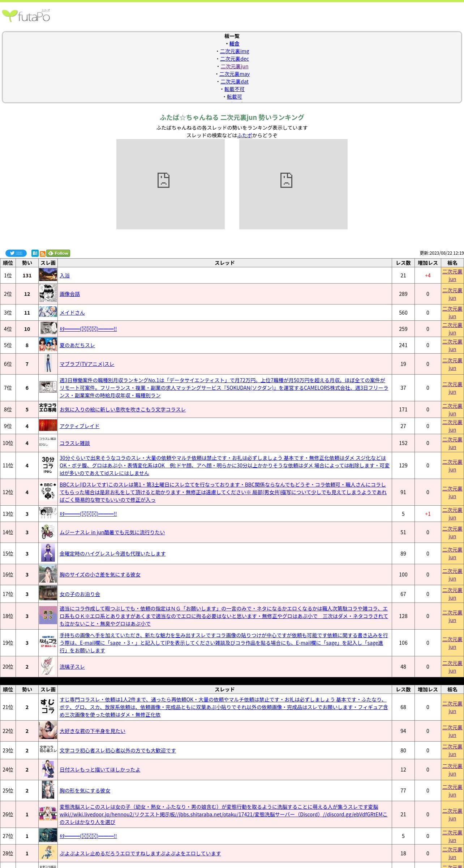Viewport: 464px width, 868px height.
Task: Click the 板一覧 heading
Action: (232, 36)
